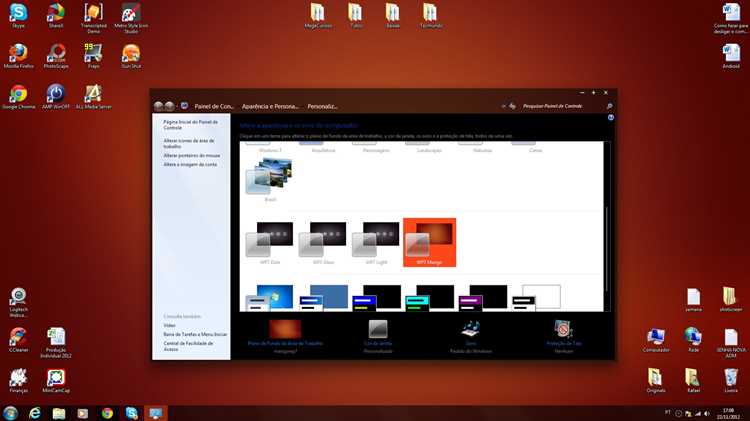The image size is (750, 421).
Task: Open desktop background settings with orange wallpaper icon
Action: [x=285, y=329]
